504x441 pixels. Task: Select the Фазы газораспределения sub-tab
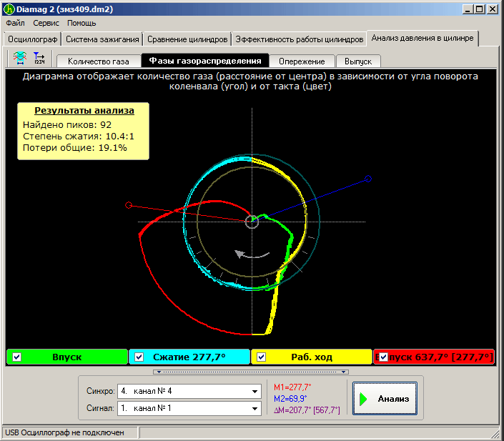pyautogui.click(x=205, y=61)
